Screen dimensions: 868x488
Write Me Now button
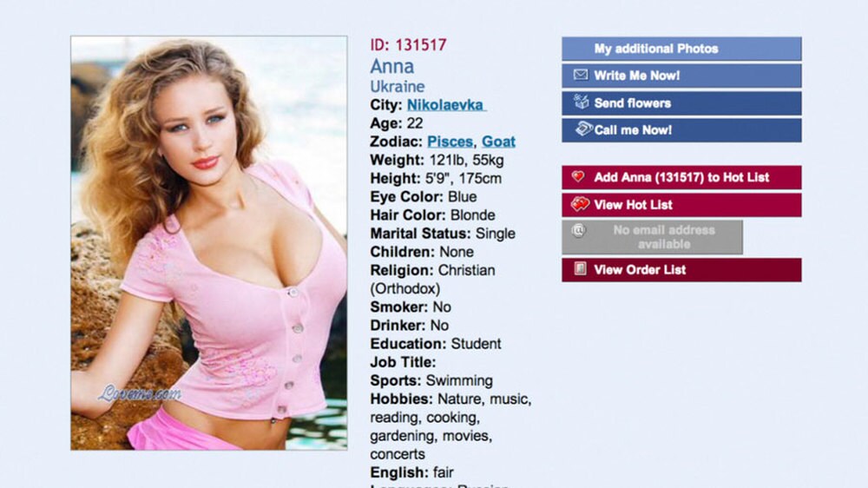681,76
